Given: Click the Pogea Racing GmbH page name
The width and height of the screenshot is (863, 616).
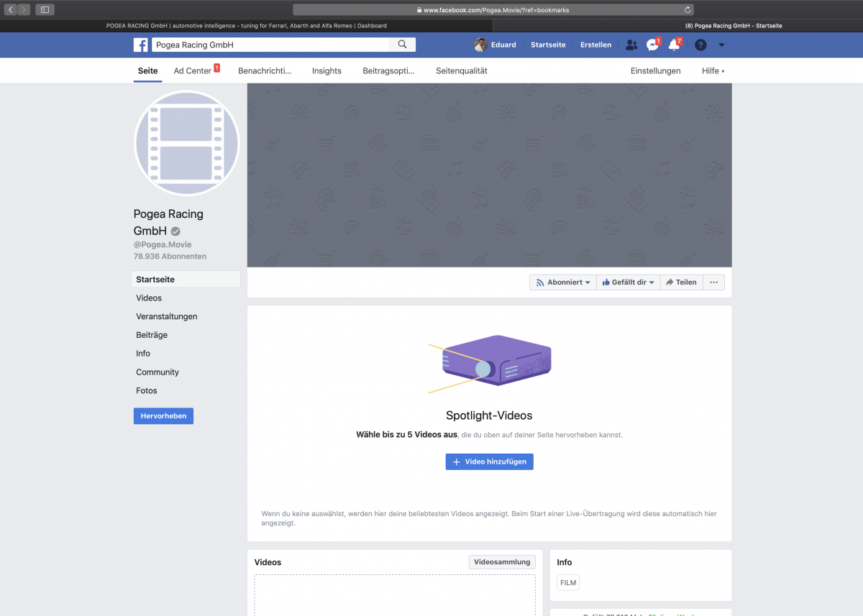Looking at the screenshot, I should pos(168,222).
